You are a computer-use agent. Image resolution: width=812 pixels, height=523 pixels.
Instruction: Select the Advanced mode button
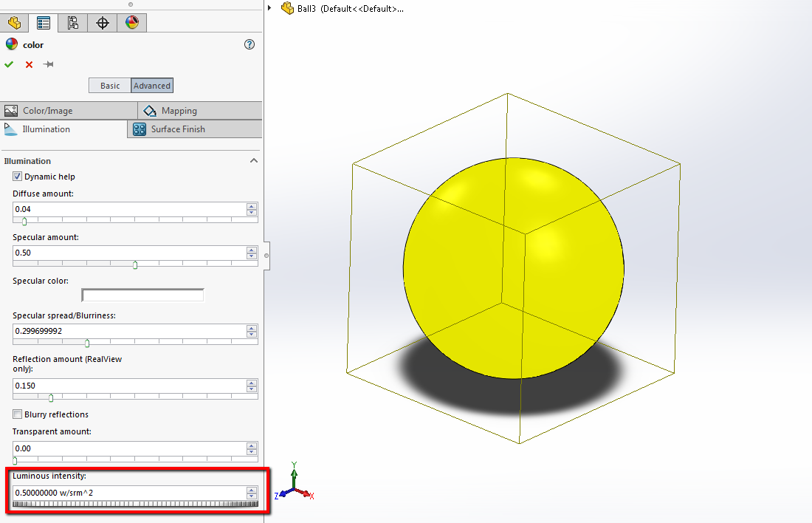point(152,86)
